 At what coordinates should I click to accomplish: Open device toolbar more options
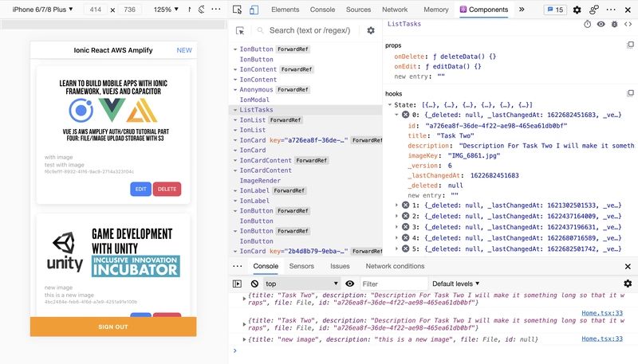(x=216, y=10)
